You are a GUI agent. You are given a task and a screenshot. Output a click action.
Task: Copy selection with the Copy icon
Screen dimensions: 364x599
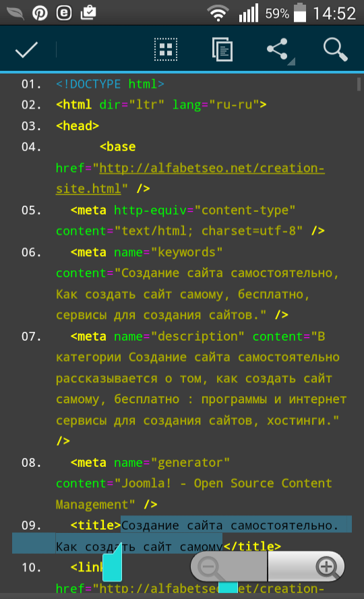pos(222,50)
